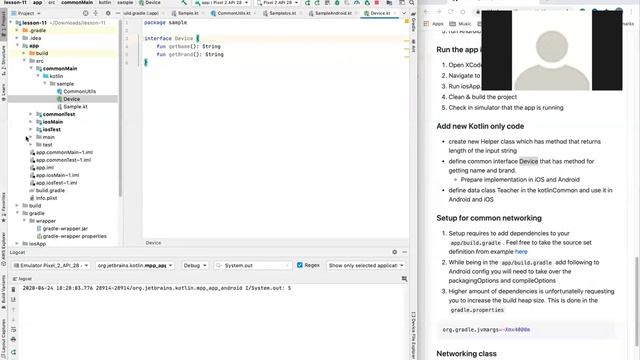Image resolution: width=640 pixels, height=360 pixels.
Task: Click the locate-in-project target icon
Action: pos(85,13)
